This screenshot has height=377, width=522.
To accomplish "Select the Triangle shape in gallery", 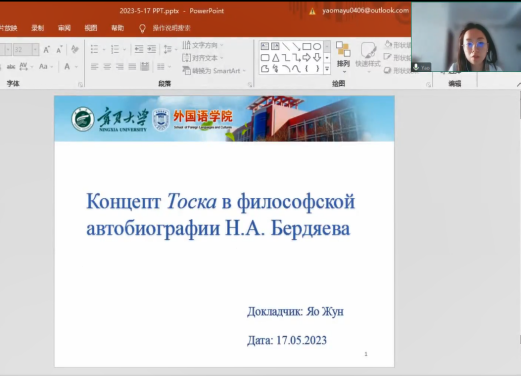I will pos(275,58).
